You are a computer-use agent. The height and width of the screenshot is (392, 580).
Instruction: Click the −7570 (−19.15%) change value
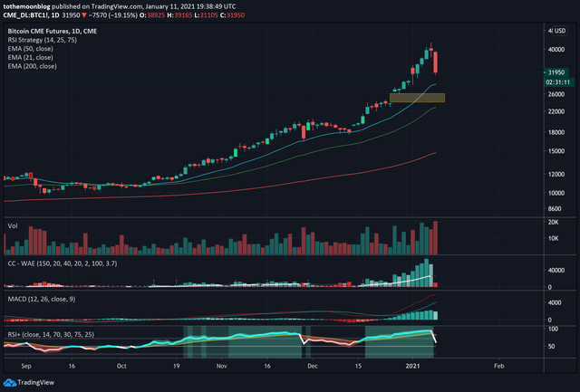click(112, 15)
